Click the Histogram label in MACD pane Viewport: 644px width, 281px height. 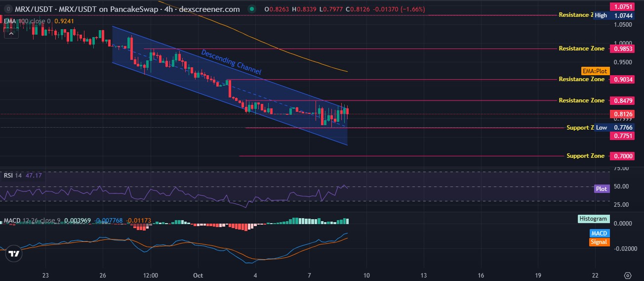(x=594, y=219)
